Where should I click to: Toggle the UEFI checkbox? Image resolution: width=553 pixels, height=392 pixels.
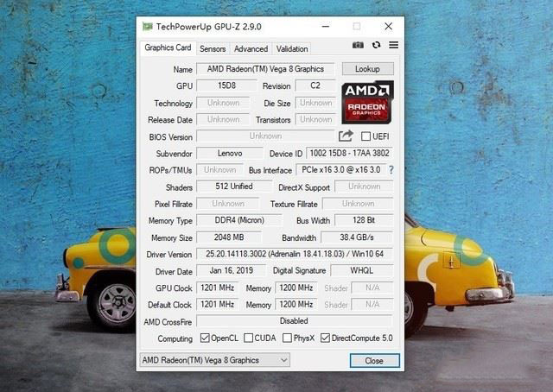click(365, 136)
